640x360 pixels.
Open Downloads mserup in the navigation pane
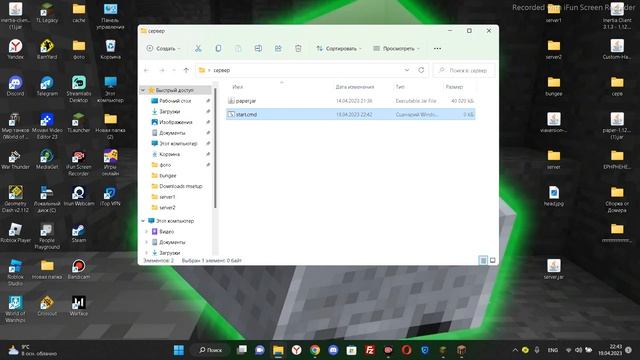[x=181, y=186]
